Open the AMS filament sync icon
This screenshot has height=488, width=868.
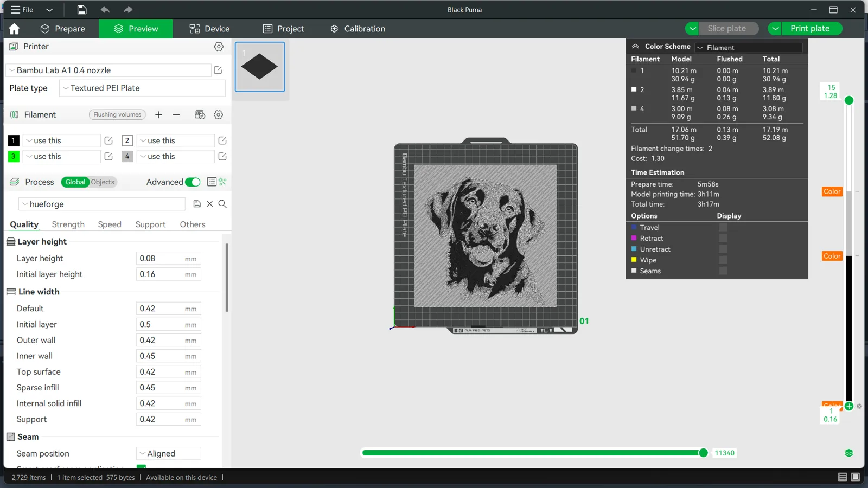coord(200,114)
